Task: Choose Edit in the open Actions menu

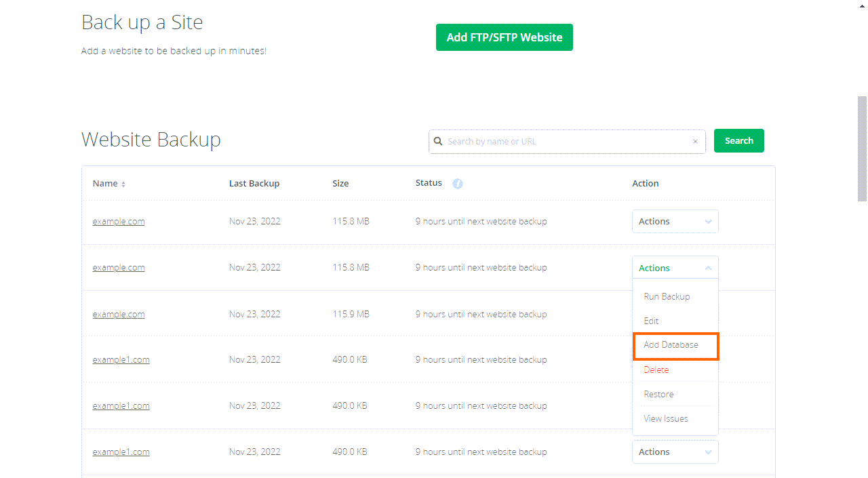Action: coord(651,321)
